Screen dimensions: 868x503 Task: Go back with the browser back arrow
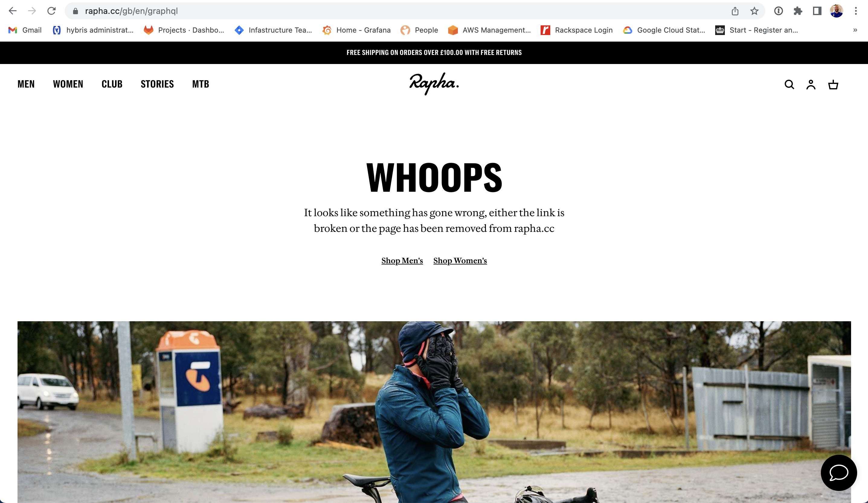(x=13, y=11)
